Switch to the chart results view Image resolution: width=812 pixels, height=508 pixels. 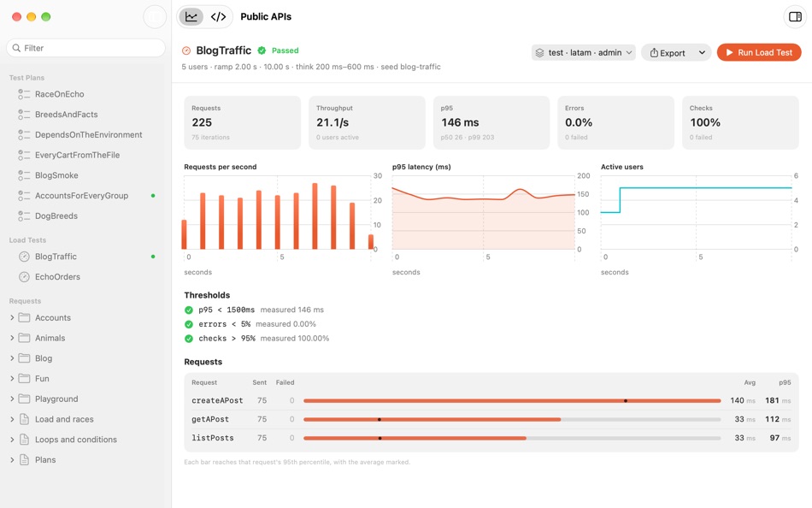(191, 16)
